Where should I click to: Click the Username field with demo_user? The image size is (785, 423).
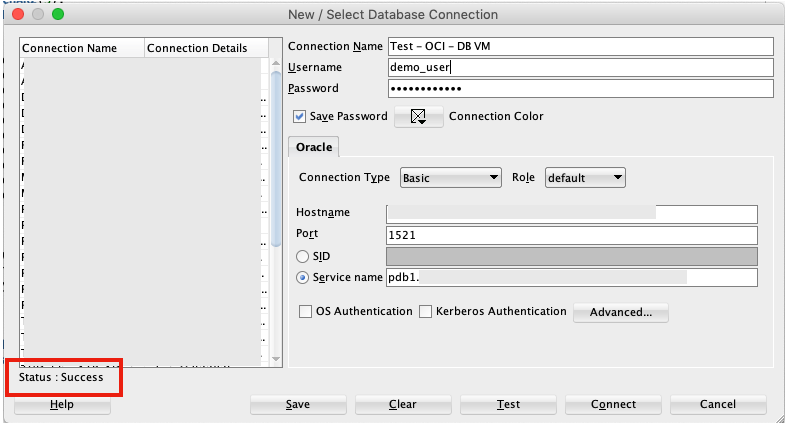pos(580,68)
